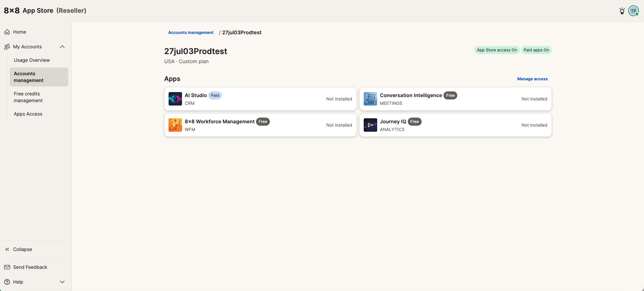This screenshot has width=644, height=291.
Task: Click Not installed status for Conversation Intelligence
Action: 534,99
